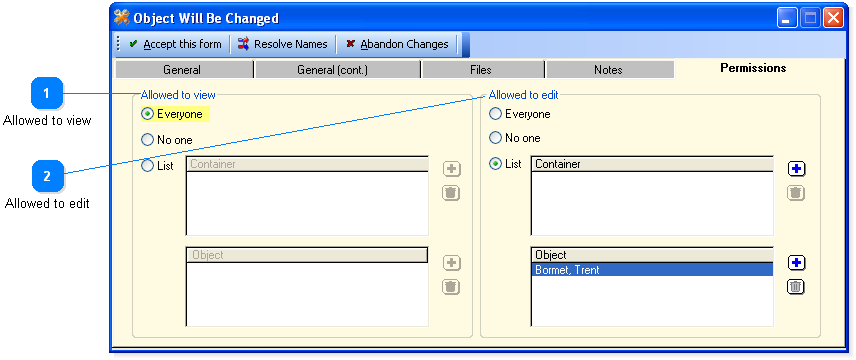The image size is (856, 360).
Task: Click the toolbar grip handle
Action: tap(119, 44)
